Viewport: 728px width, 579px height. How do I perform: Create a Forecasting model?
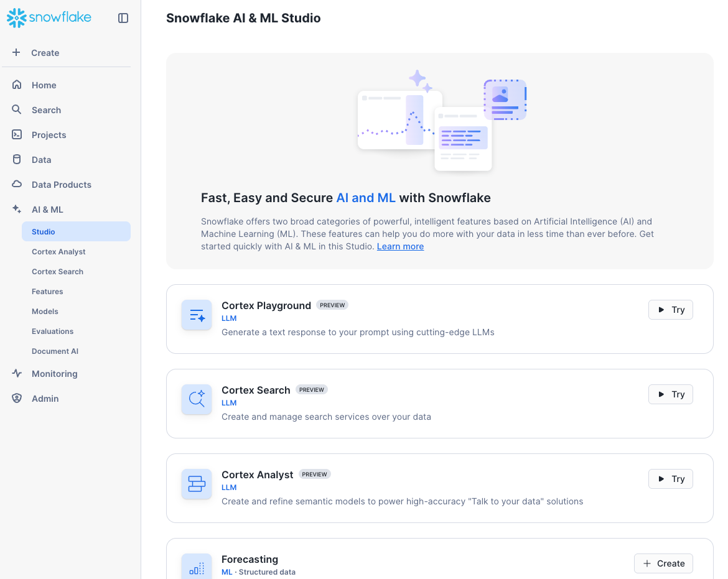point(663,563)
